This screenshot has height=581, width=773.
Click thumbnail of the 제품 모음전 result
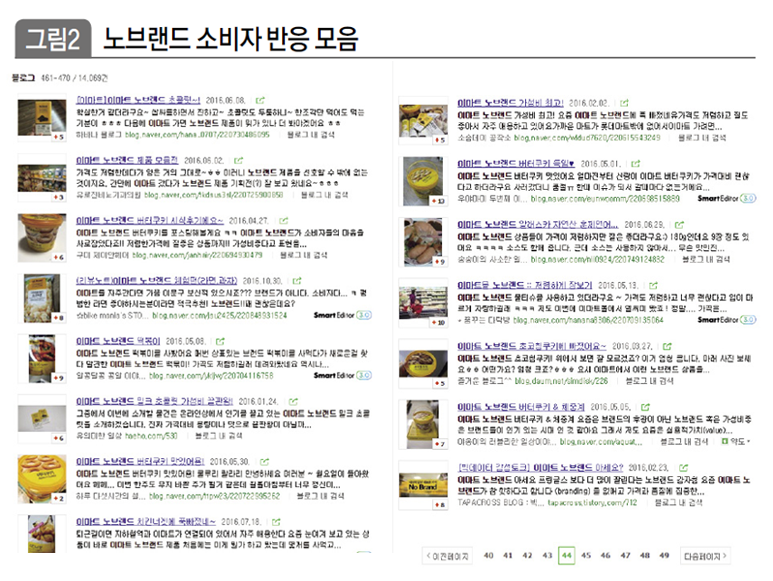42,177
